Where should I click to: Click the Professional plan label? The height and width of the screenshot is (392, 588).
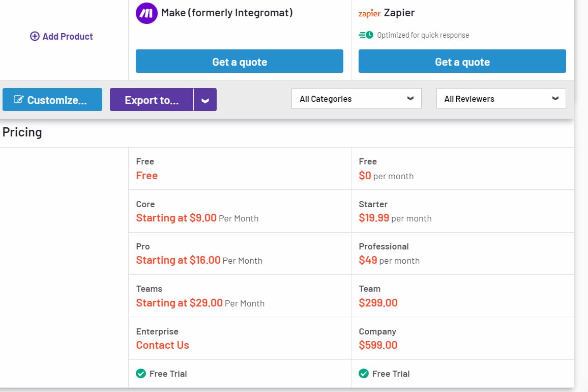coord(384,247)
